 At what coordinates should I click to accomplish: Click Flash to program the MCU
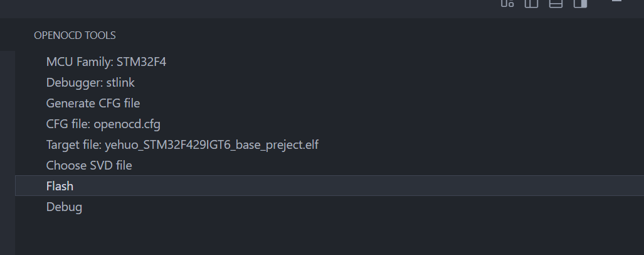(60, 186)
